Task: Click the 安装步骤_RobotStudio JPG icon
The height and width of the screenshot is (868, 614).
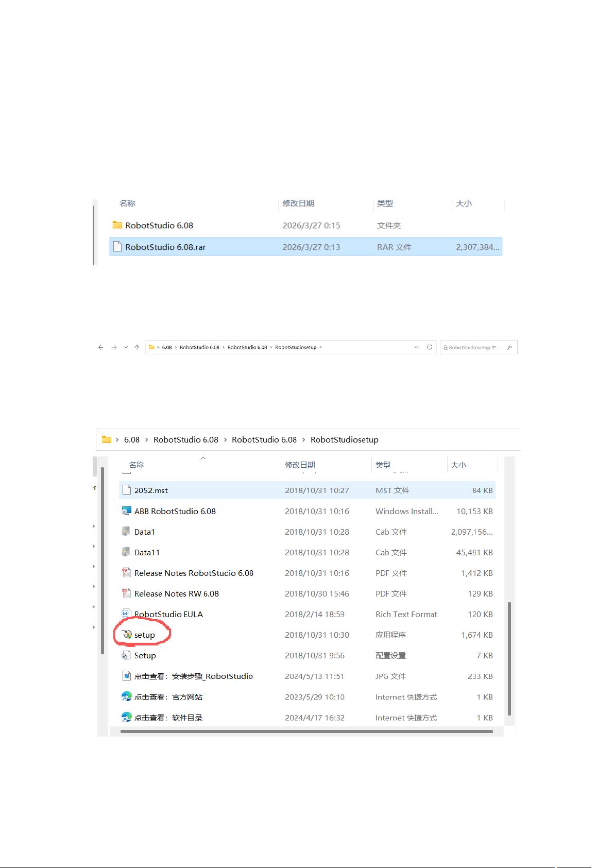Action: click(x=126, y=676)
